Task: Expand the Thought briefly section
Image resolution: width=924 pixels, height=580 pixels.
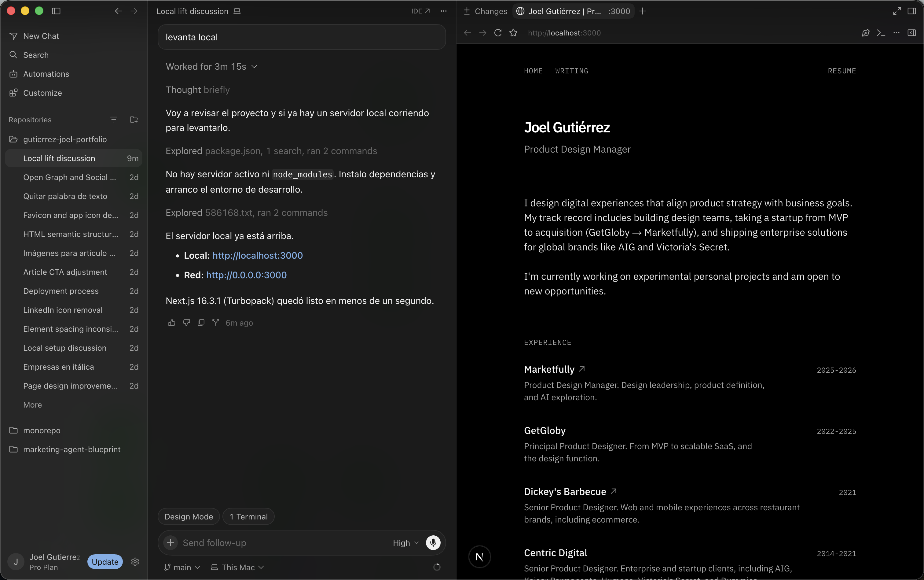Action: 198,90
